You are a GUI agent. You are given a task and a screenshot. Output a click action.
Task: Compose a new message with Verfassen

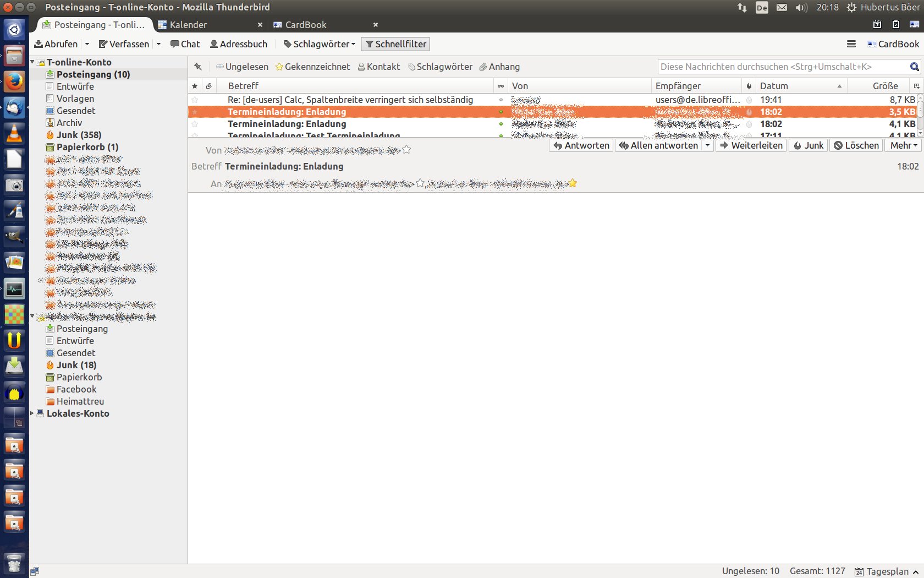(x=124, y=44)
